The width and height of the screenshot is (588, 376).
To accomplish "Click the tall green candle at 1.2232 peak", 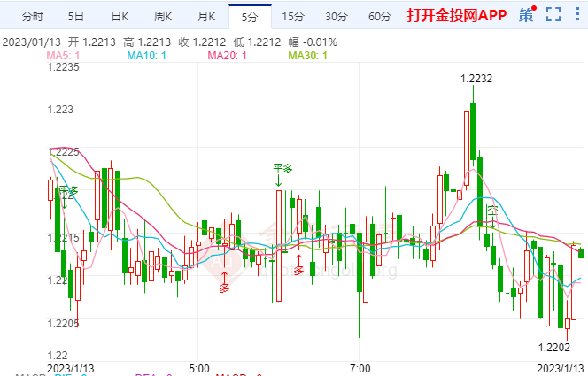I will coord(473,131).
